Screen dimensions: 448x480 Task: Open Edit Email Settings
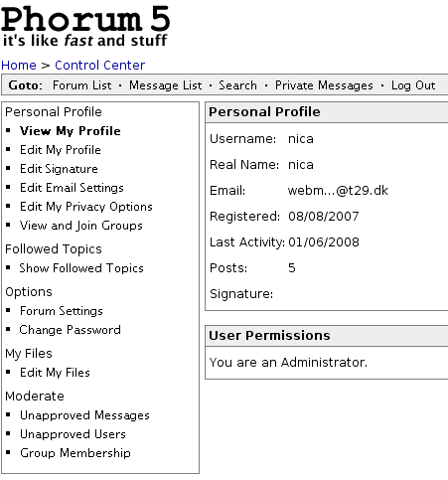pos(72,188)
